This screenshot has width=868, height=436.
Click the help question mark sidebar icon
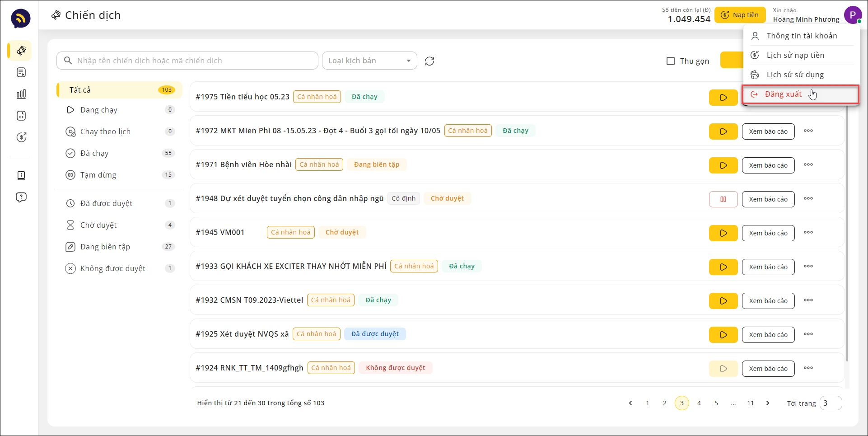pos(21,197)
